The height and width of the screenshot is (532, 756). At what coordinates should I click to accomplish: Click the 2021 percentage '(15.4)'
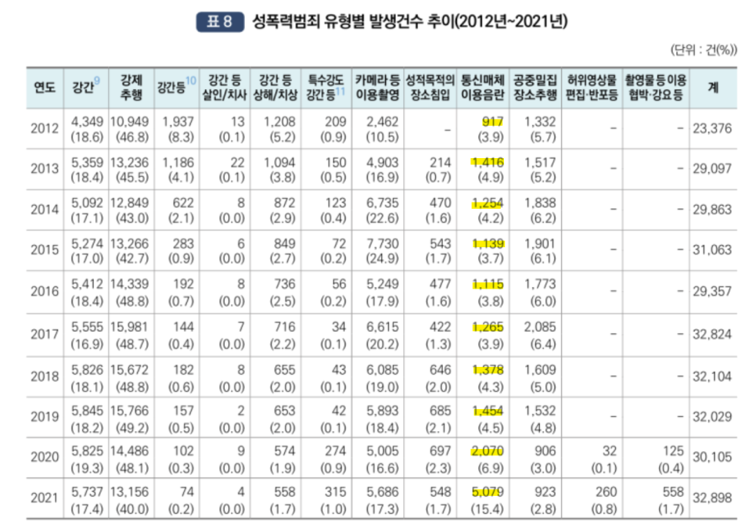488,509
